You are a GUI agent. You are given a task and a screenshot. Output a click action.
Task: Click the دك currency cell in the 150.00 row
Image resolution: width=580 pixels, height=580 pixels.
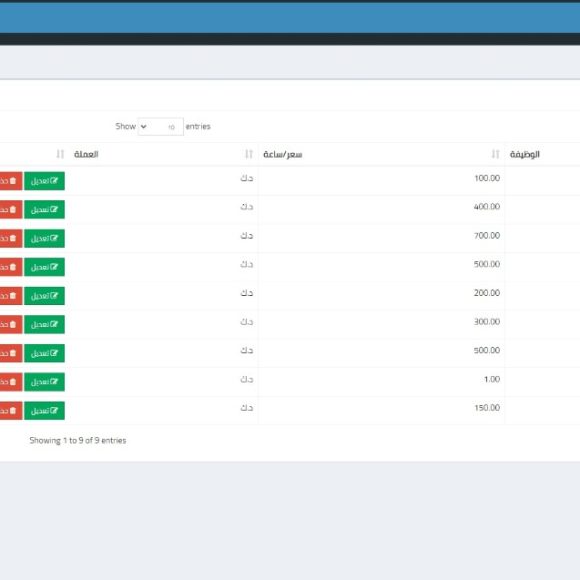pyautogui.click(x=247, y=408)
